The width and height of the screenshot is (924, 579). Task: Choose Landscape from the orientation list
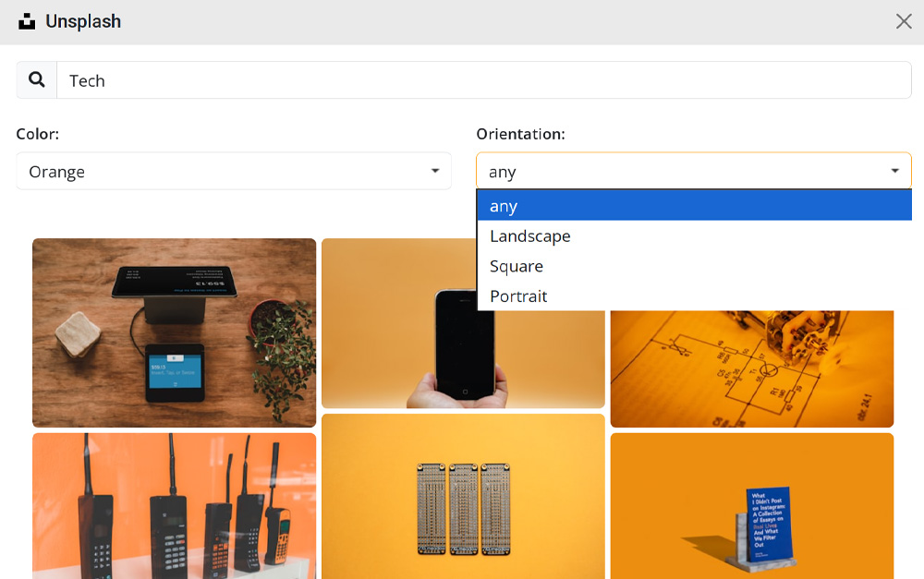(530, 236)
